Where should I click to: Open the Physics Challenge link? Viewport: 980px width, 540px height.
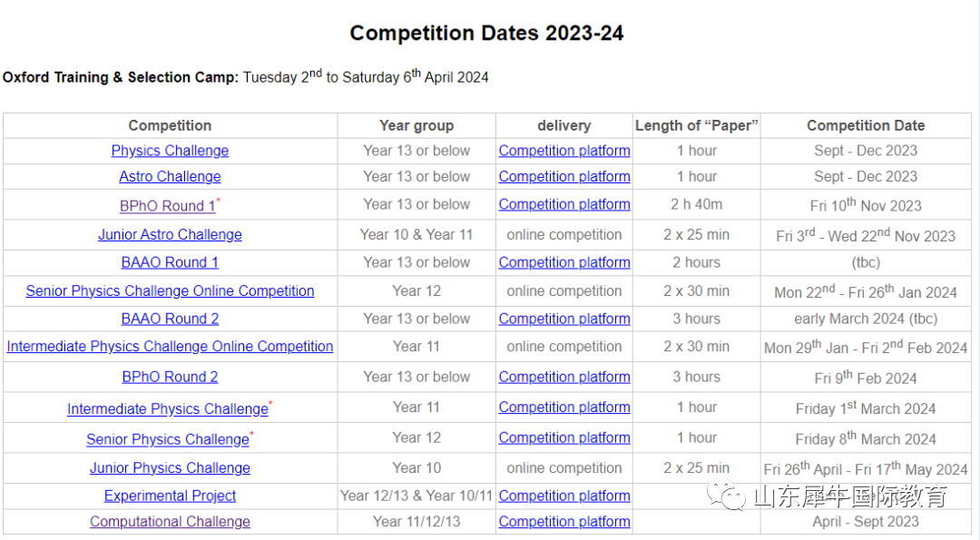click(x=170, y=151)
